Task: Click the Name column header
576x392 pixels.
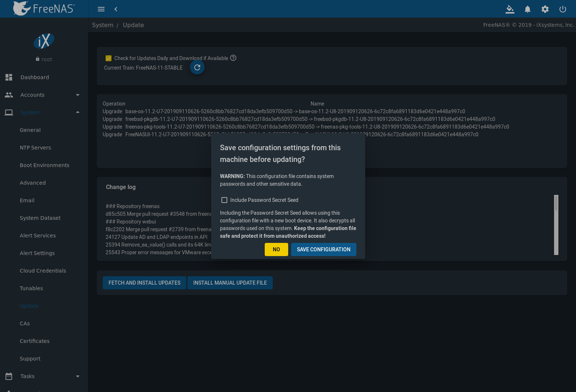Action: [x=317, y=104]
